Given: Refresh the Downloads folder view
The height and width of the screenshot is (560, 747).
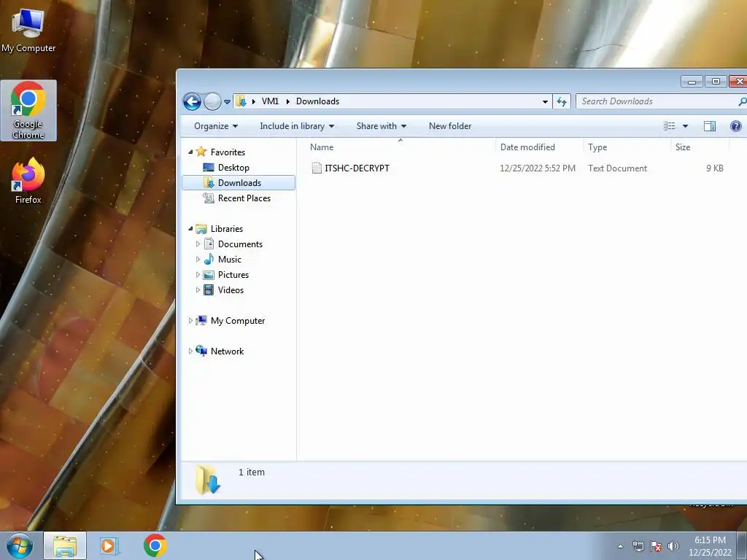Looking at the screenshot, I should pyautogui.click(x=562, y=101).
